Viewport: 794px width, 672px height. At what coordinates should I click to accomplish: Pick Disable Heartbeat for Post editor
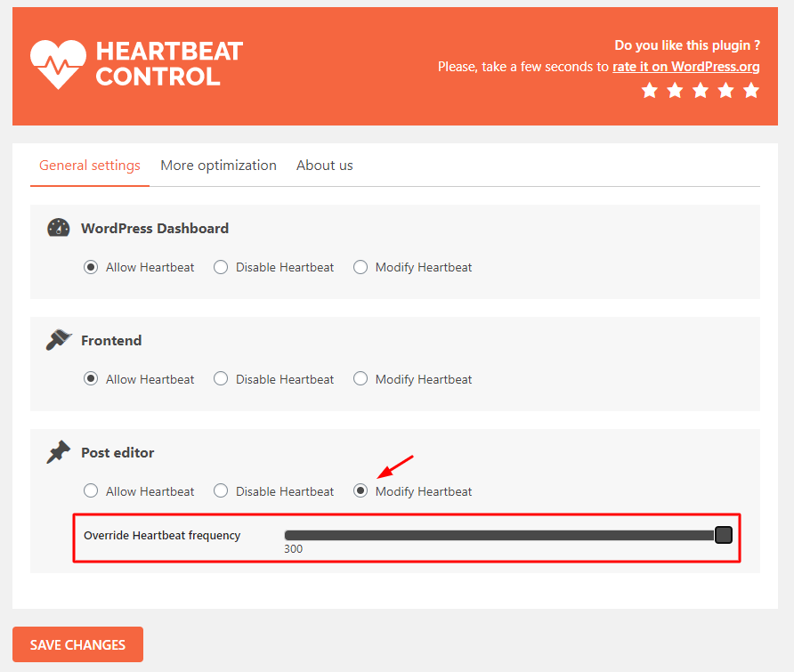[221, 491]
